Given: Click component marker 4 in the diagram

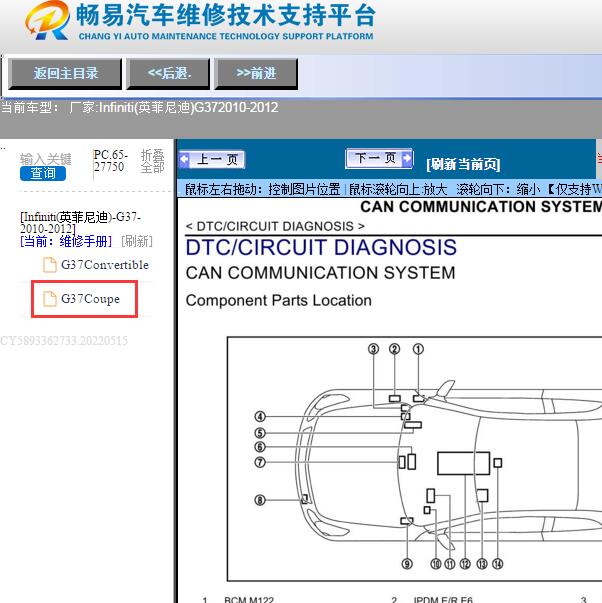Looking at the screenshot, I should point(260,416).
